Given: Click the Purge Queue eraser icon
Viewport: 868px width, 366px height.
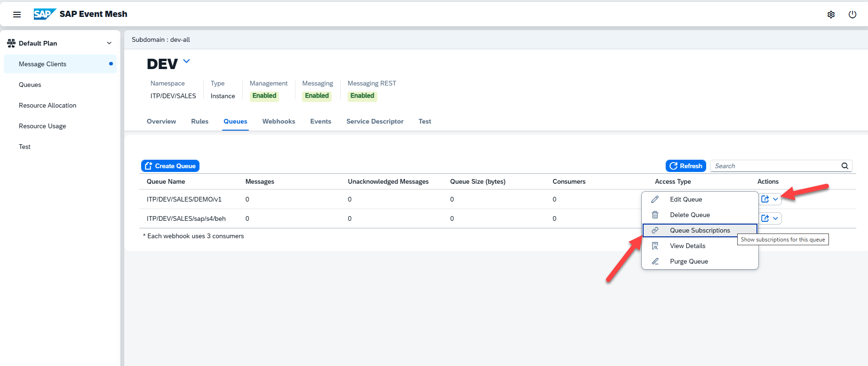Looking at the screenshot, I should point(655,261).
